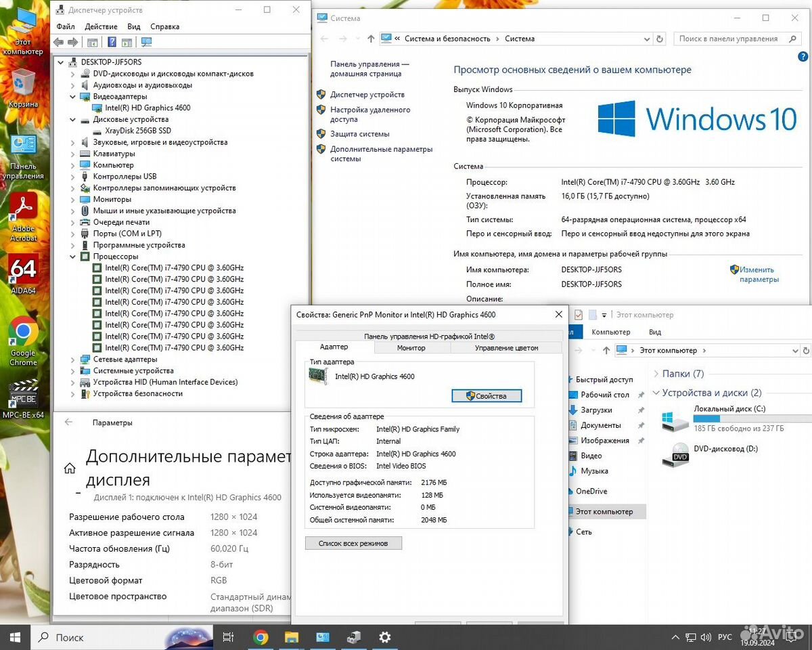Open the Файл menu in Device Manager

(x=66, y=26)
